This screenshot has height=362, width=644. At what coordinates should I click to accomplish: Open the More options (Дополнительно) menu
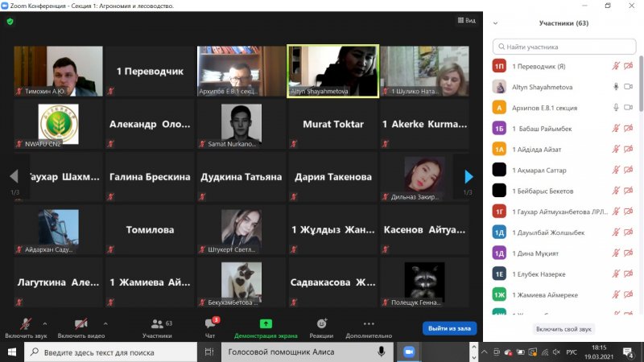pos(369,327)
